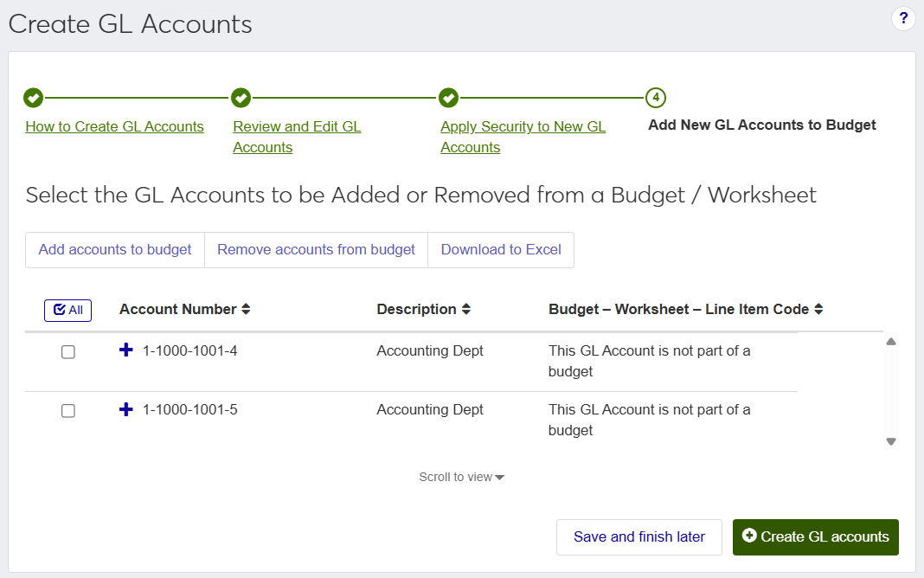The width and height of the screenshot is (924, 578).
Task: Expand account 1-1000-1001-4 with plus icon
Action: [126, 350]
